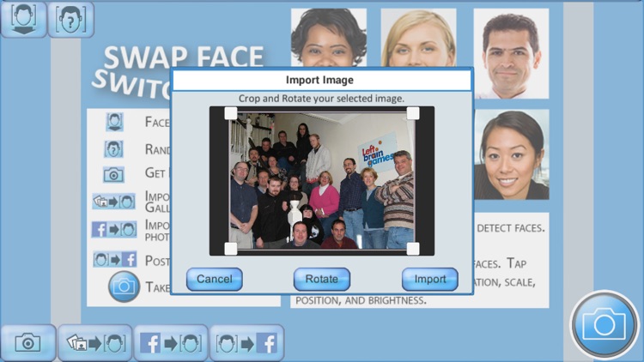Import from gallery in bottom toolbar
The image size is (644, 362).
point(95,343)
